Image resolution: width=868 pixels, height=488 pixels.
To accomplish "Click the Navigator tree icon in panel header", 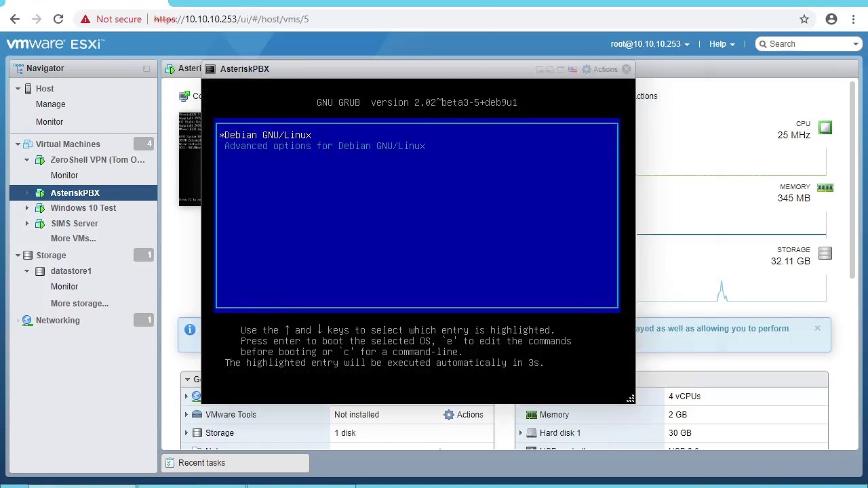I will point(20,68).
